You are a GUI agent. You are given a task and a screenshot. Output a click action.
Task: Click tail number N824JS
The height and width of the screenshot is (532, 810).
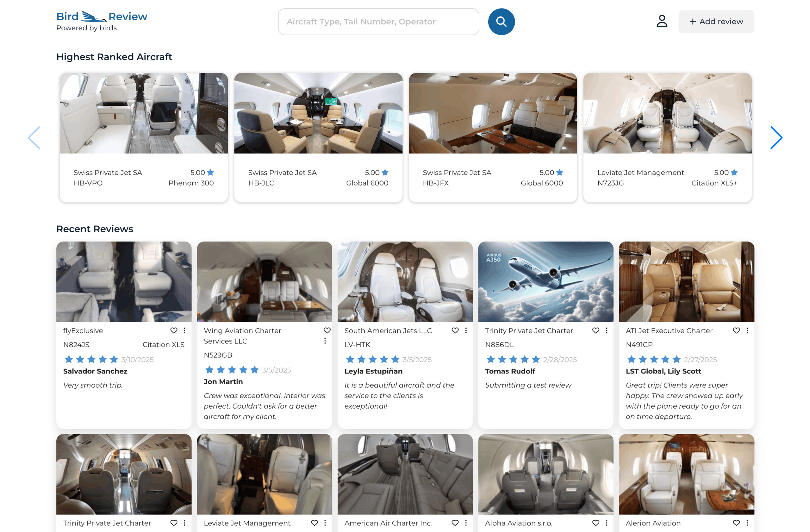[x=76, y=344]
